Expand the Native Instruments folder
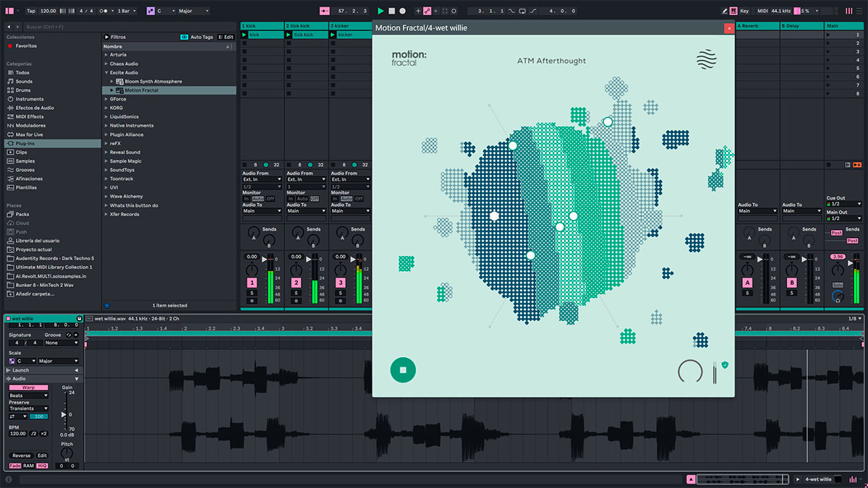The height and width of the screenshot is (488, 868). (x=106, y=126)
